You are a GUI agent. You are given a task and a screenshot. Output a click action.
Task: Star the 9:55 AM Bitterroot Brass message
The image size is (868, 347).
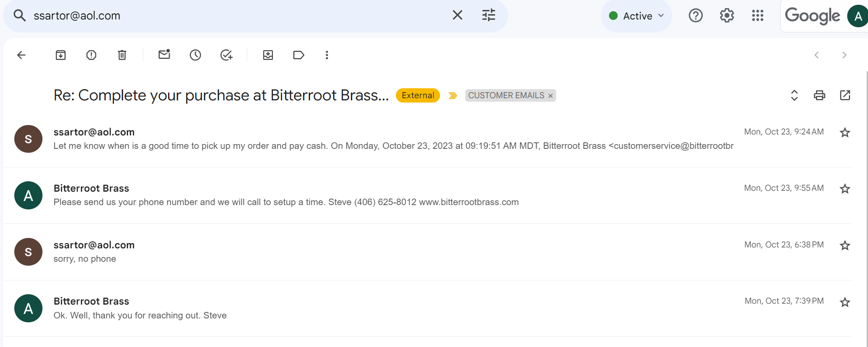pyautogui.click(x=845, y=189)
